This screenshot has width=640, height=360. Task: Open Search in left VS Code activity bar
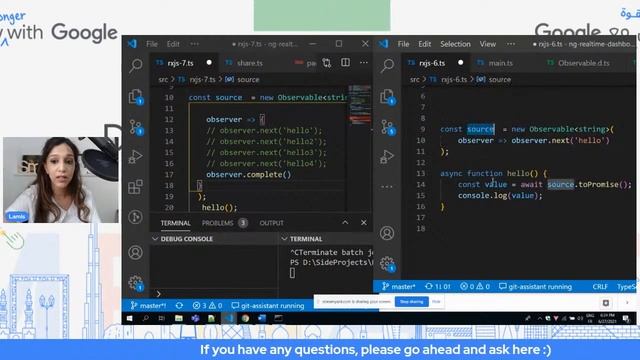click(x=136, y=65)
